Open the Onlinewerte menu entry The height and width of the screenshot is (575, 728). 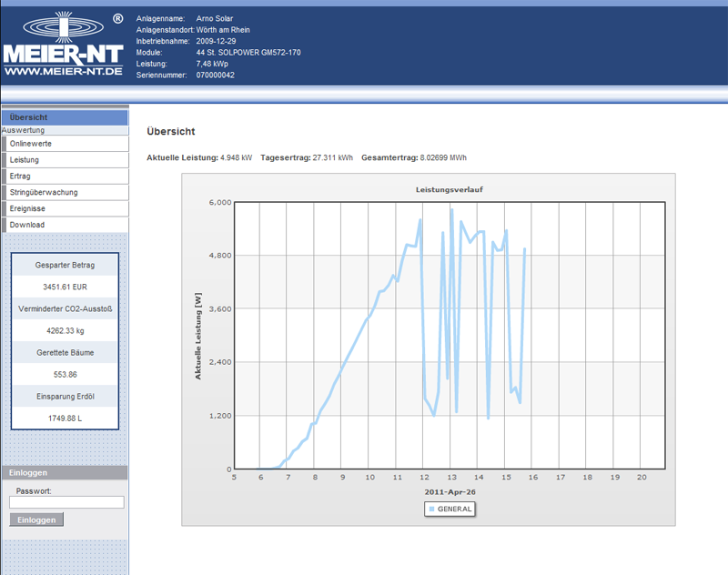click(x=66, y=144)
